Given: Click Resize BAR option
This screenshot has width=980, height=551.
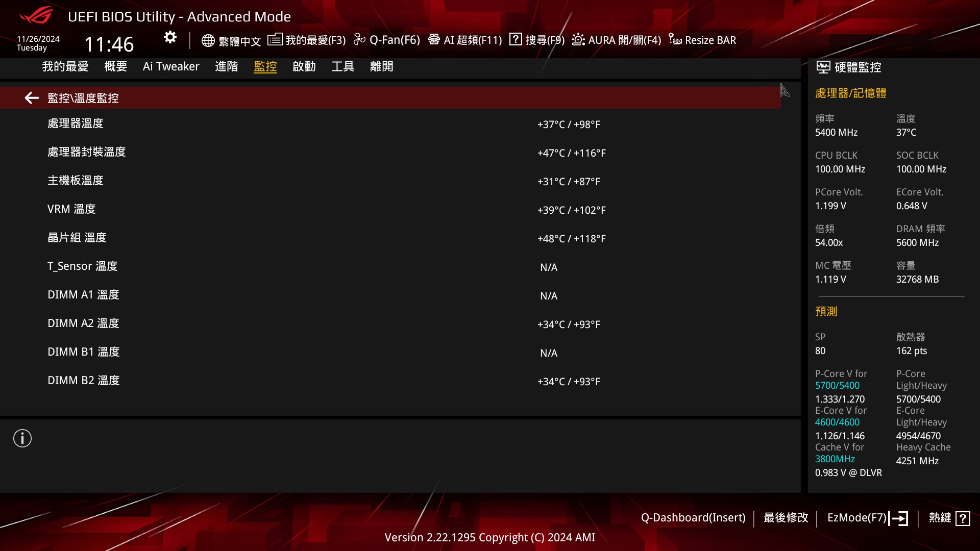Looking at the screenshot, I should click(702, 40).
